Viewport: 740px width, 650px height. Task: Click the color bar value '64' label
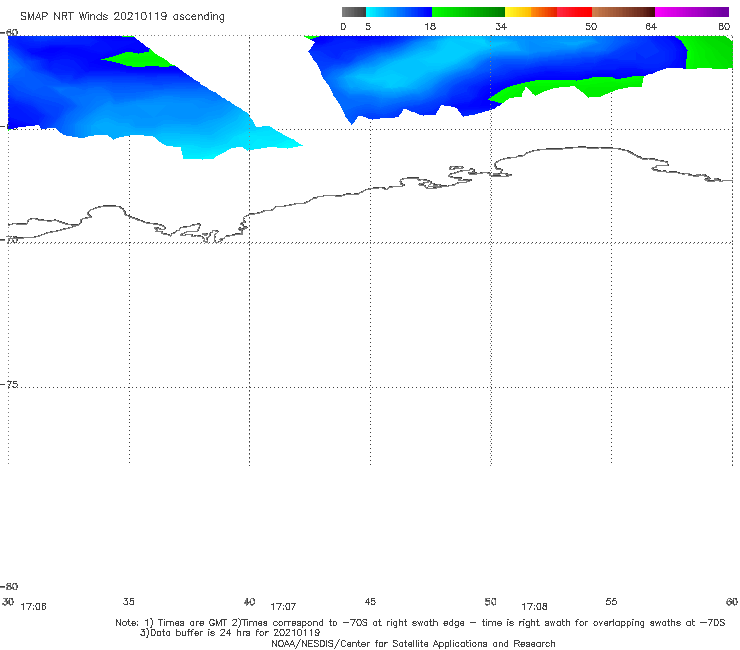[651, 26]
